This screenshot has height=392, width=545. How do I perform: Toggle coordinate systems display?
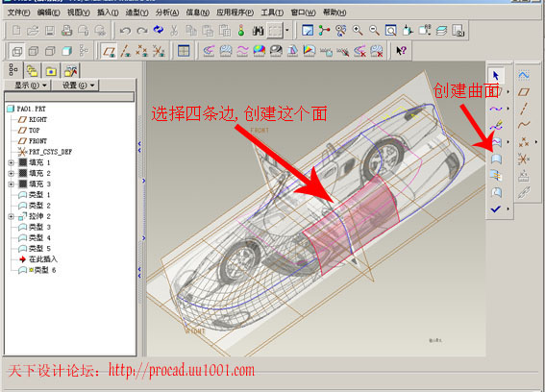[x=159, y=52]
